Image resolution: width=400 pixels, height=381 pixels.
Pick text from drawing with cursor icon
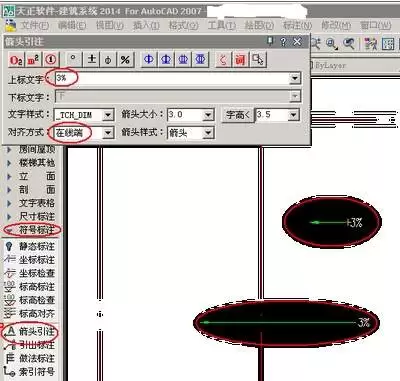(x=258, y=60)
